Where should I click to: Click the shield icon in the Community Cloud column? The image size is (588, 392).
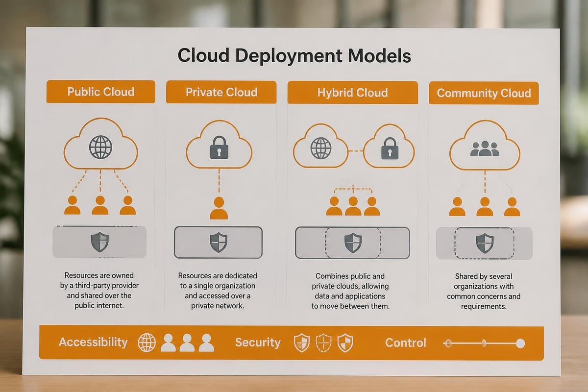click(484, 243)
